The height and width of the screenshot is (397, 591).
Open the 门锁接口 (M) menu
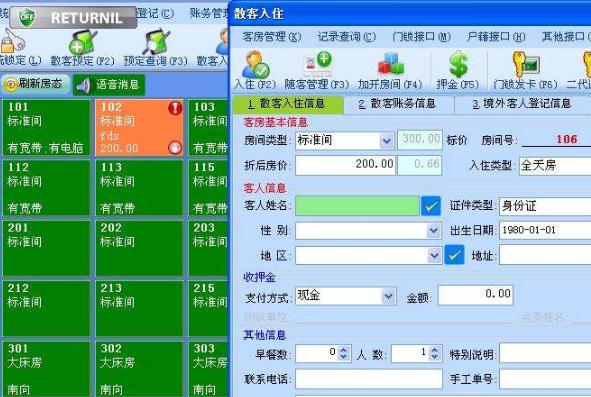(421, 37)
